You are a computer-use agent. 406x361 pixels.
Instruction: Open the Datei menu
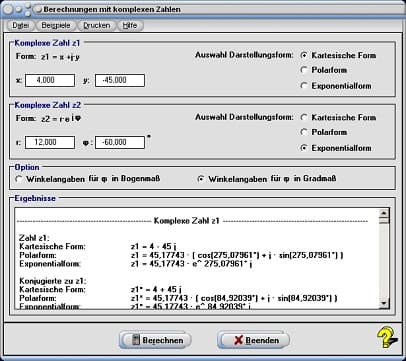21,25
